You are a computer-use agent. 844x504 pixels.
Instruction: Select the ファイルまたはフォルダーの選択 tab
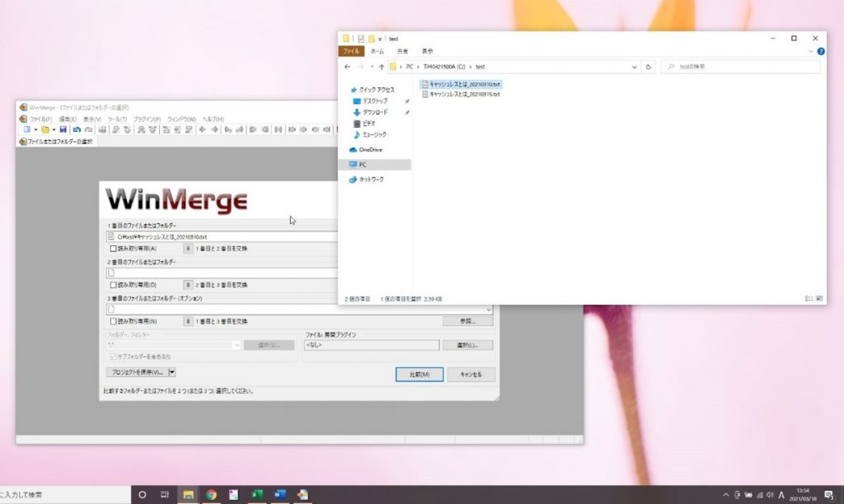point(56,142)
